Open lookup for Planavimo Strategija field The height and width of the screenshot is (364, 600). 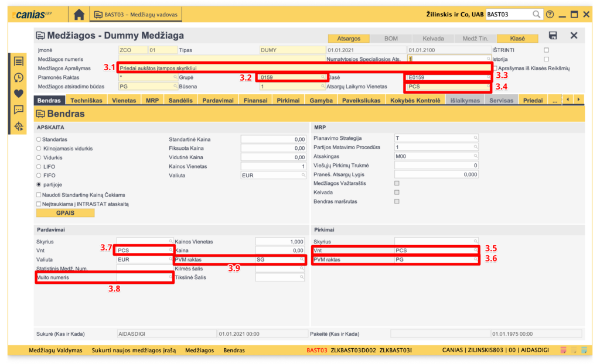coord(476,138)
